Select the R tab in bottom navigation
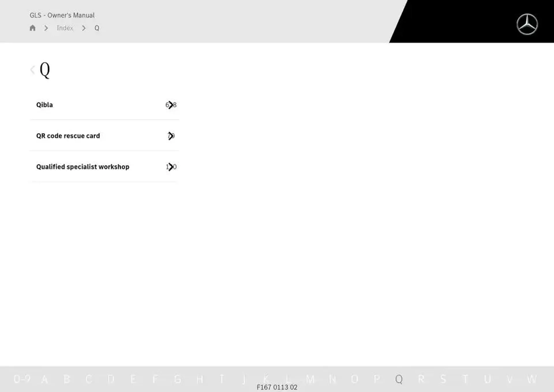This screenshot has width=554, height=392. tap(420, 378)
